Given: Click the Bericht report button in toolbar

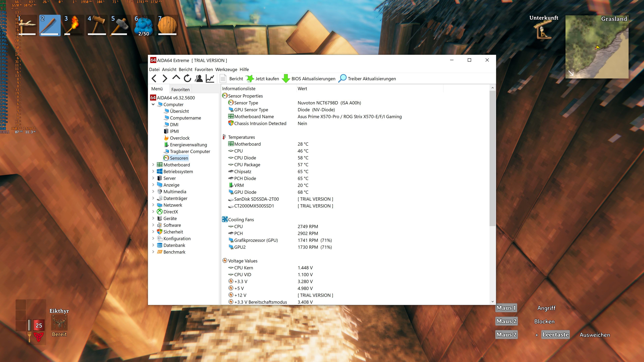Looking at the screenshot, I should tap(231, 79).
